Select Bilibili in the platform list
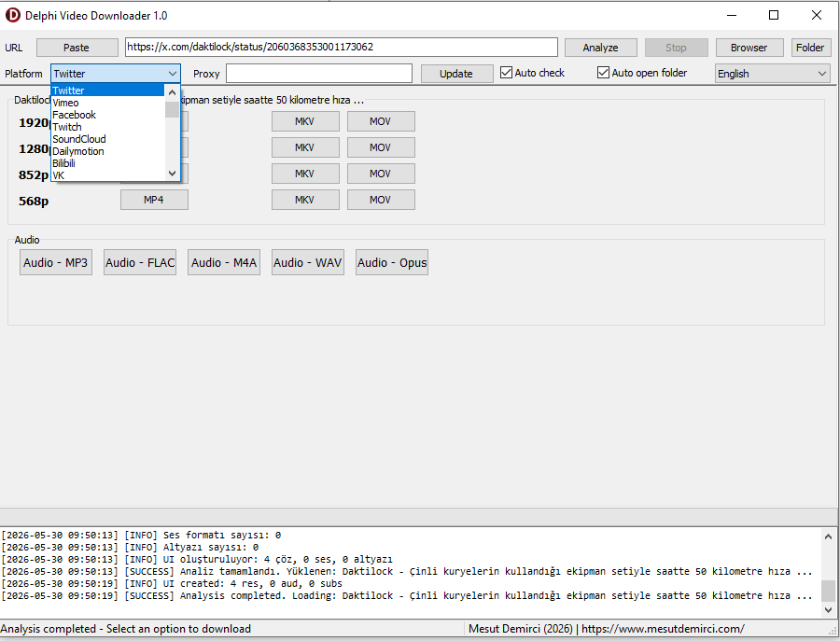840x641 pixels. (107, 163)
